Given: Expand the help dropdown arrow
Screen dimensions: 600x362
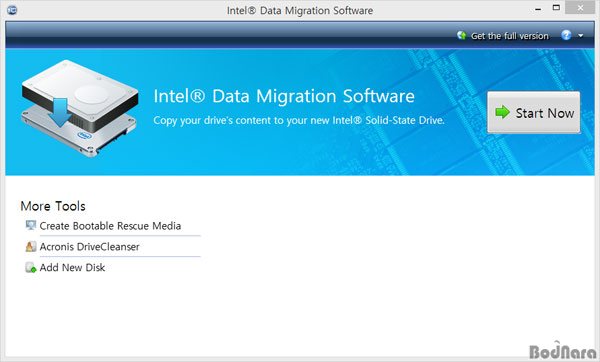Looking at the screenshot, I should coord(580,36).
